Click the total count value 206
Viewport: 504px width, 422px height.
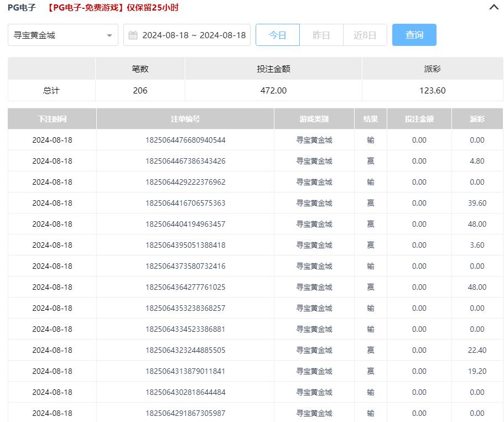pos(141,90)
